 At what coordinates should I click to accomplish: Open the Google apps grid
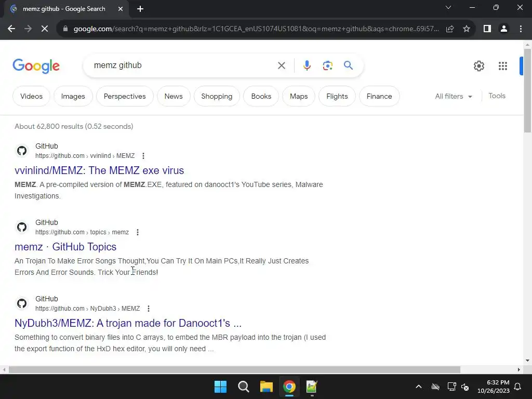503,66
